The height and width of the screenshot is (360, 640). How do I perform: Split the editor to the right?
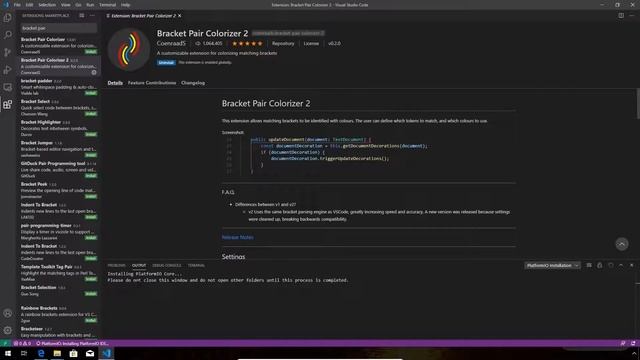(621, 16)
